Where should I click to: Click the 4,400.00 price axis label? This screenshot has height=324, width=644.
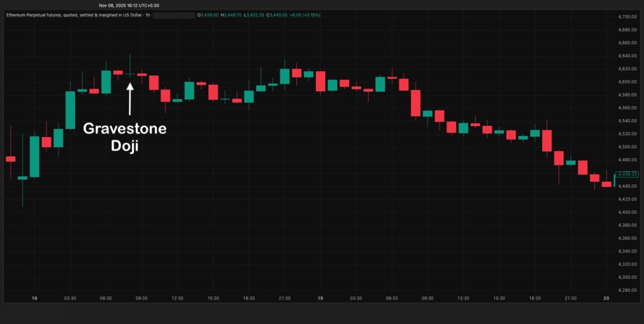tap(627, 212)
